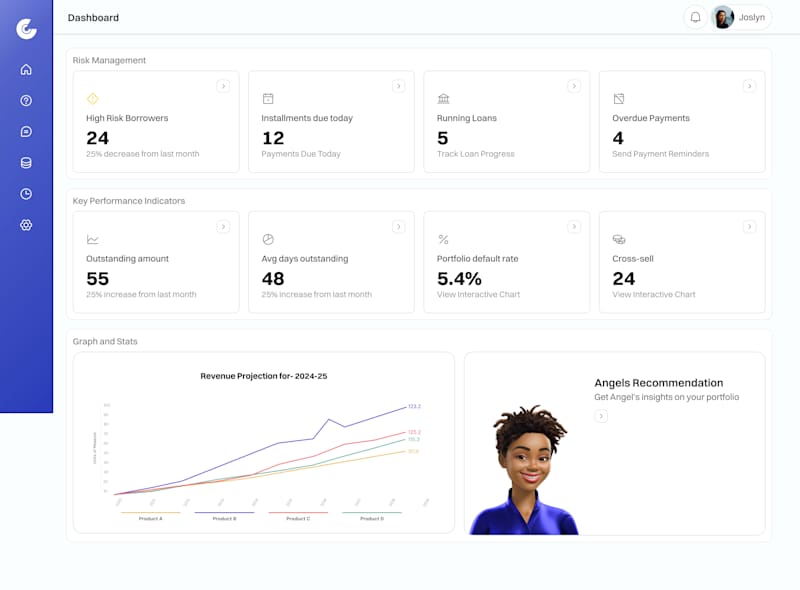Click the Key Performance Indicators heading
Viewport: 800px width, 590px height.
(x=129, y=201)
